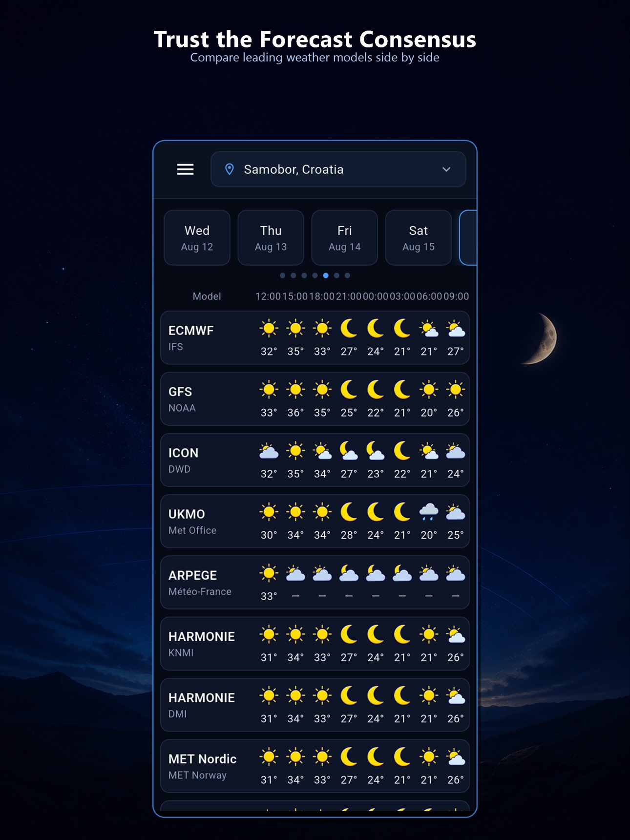This screenshot has width=630, height=840.
Task: Click the ICON 03:00 moon icon
Action: [402, 451]
